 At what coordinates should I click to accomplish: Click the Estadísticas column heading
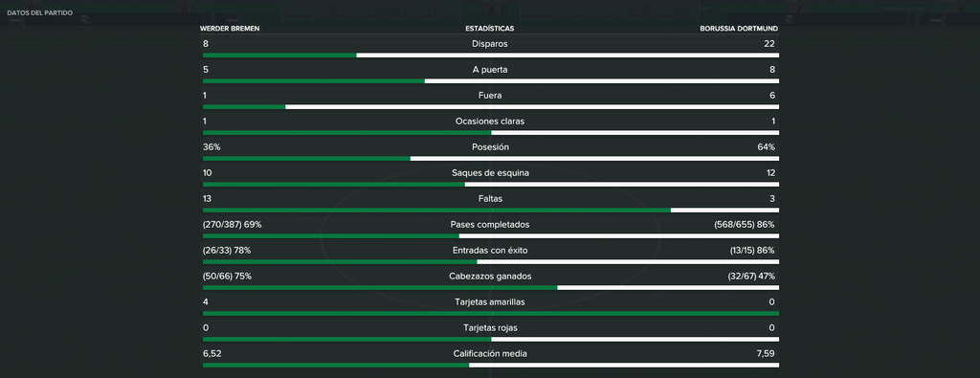[x=490, y=29]
